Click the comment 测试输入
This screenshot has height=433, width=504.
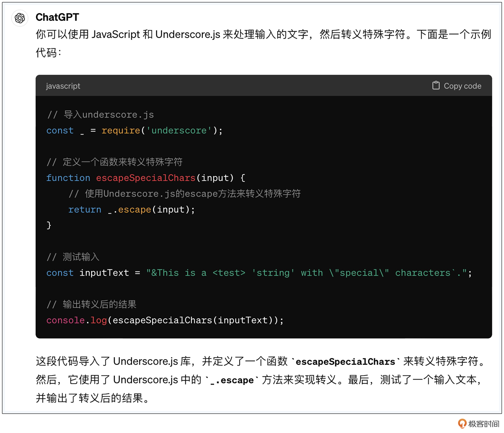73,257
